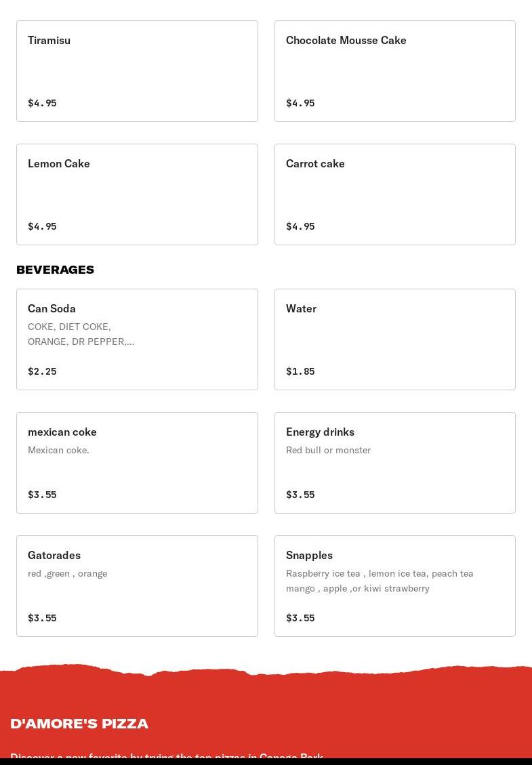This screenshot has height=765, width=532.
Task: Click the red, green, orange Gatorades description
Action: [x=67, y=573]
